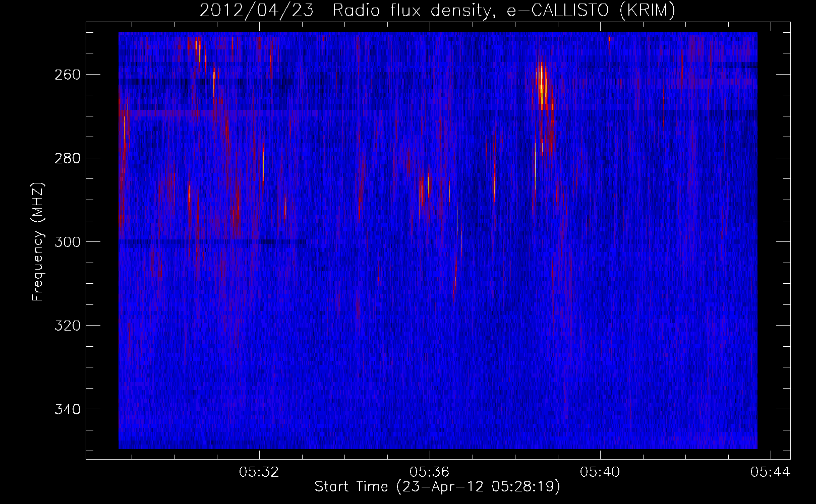
Task: Click the 05:32 time tick label
Action: pos(259,472)
